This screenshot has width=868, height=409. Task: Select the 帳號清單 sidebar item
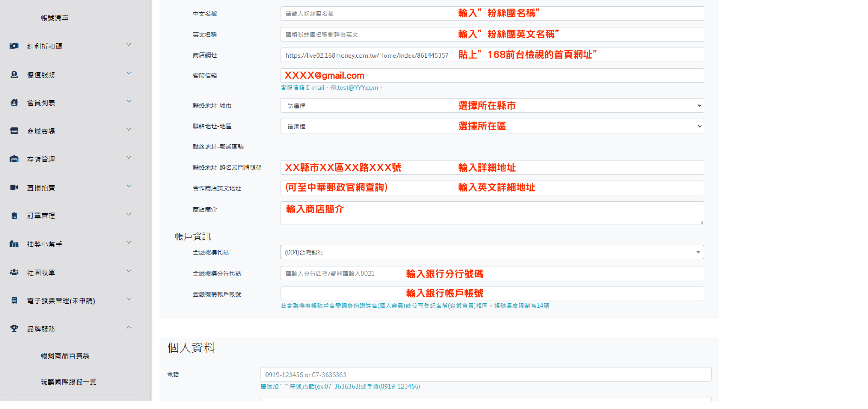point(54,18)
